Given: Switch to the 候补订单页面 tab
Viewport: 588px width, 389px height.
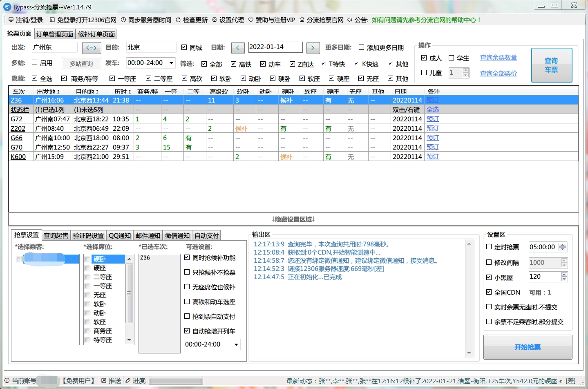Looking at the screenshot, I should click(96, 34).
